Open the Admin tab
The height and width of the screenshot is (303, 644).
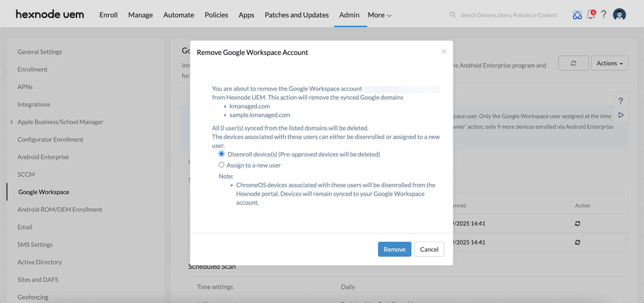coord(349,15)
